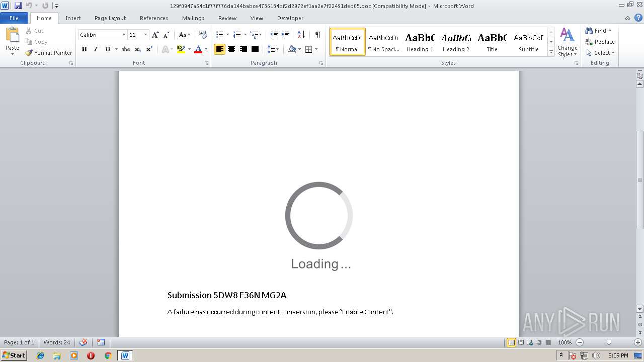Open Select dropdown in Editing
This screenshot has height=362, width=644.
(x=600, y=53)
